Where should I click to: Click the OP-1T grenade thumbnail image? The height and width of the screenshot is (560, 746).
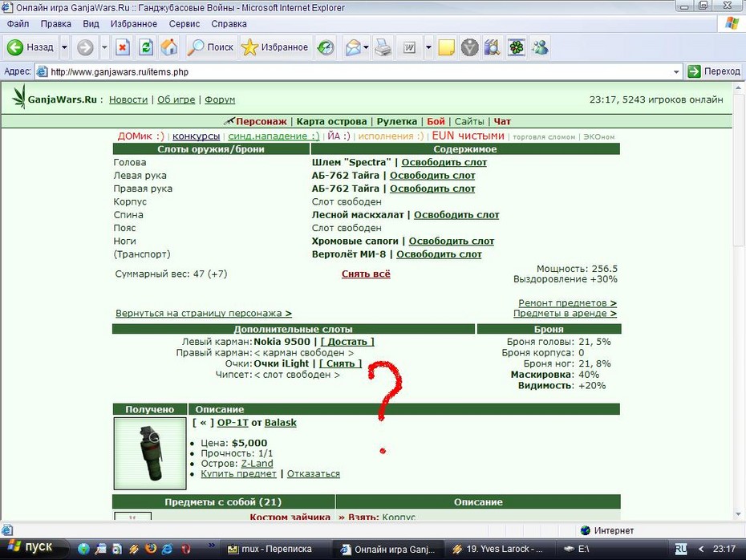(x=150, y=453)
